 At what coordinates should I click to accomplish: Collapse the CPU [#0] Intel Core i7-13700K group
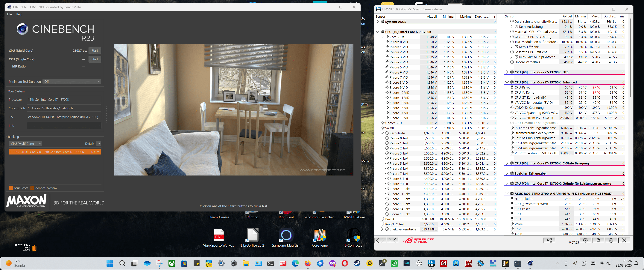click(377, 32)
